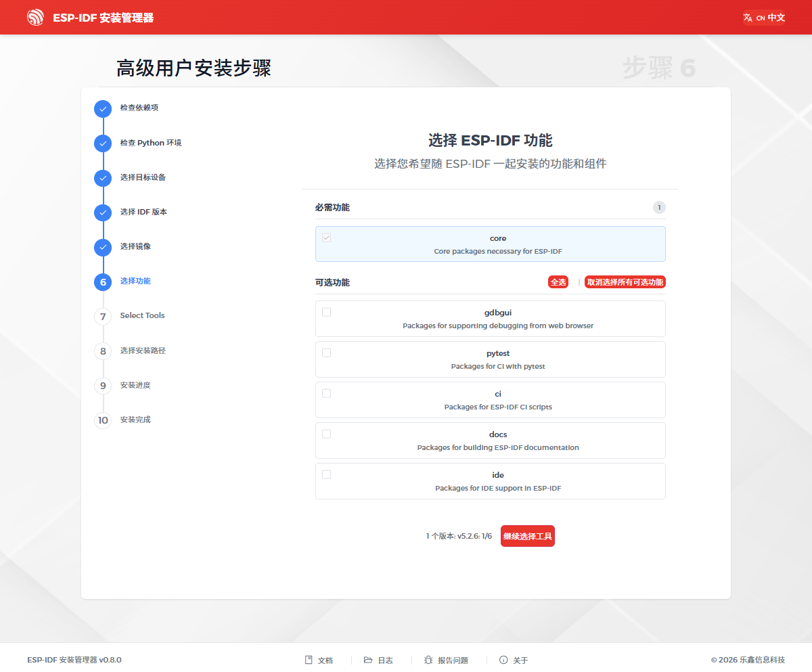This screenshot has height=672, width=812.
Task: Select the Select Tools step label
Action: click(x=142, y=315)
